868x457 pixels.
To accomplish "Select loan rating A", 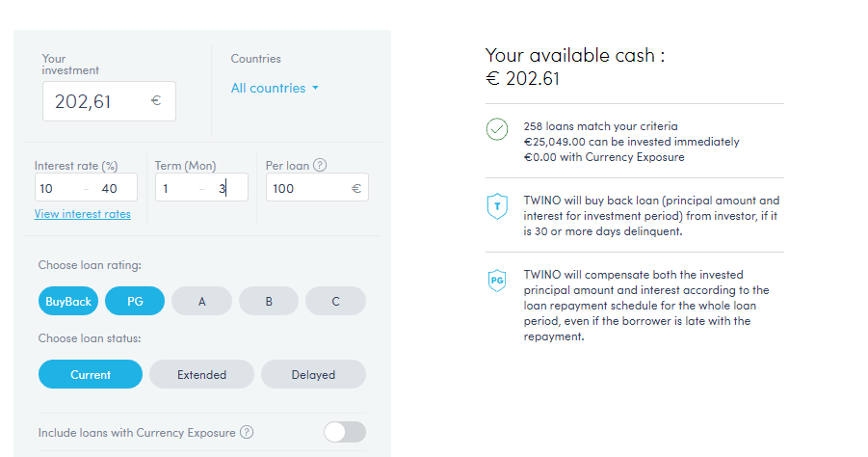I will 202,302.
